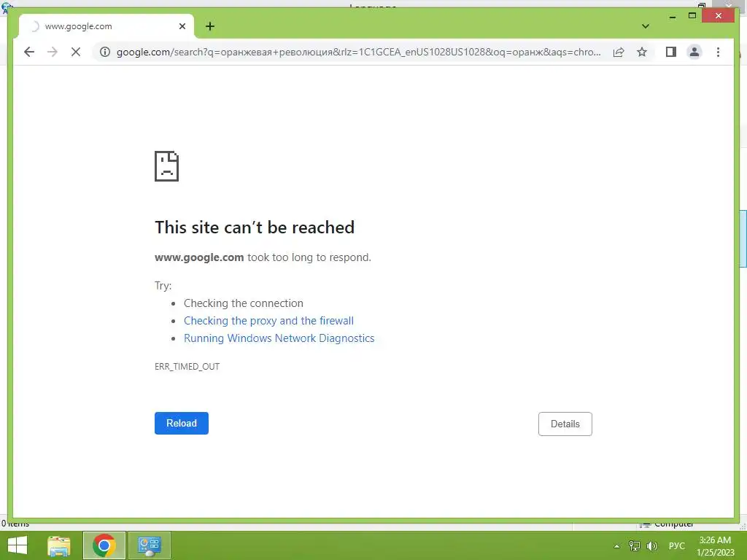Maximize the Chrome window
747x560 pixels.
click(692, 16)
